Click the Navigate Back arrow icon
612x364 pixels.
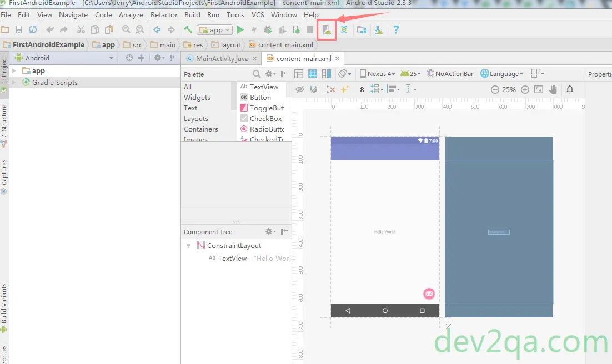click(x=157, y=29)
